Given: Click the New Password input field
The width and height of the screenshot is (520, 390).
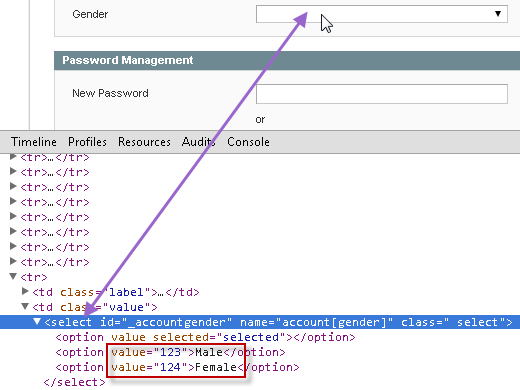Looking at the screenshot, I should [382, 94].
